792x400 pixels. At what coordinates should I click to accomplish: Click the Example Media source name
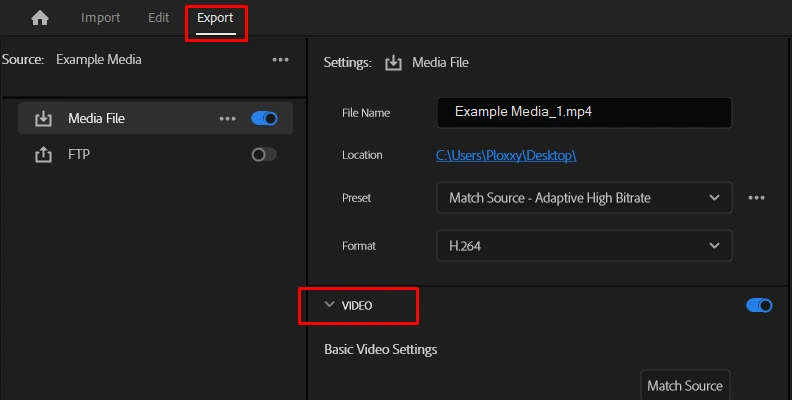click(98, 60)
